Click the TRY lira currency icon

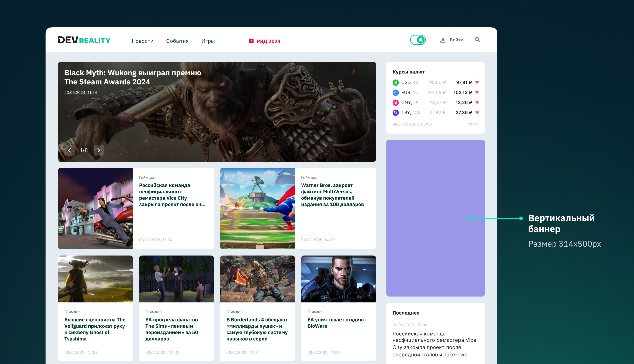click(395, 113)
